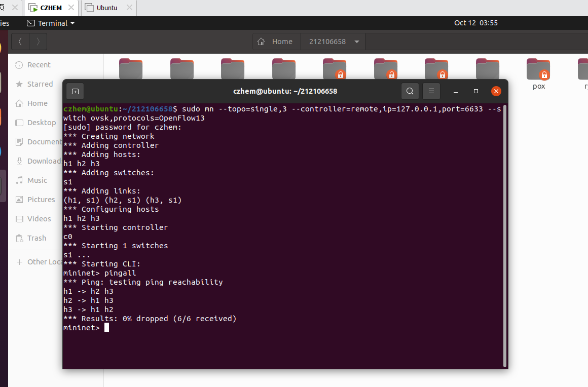Click the '(h1, s1) (h2, s1) (h3, s1)' line
The width and height of the screenshot is (588, 387).
click(x=122, y=200)
